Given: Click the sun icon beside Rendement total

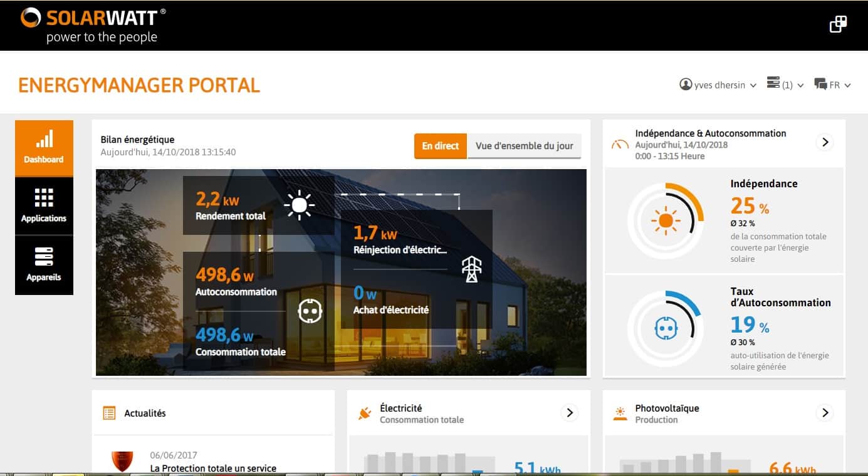Looking at the screenshot, I should tap(299, 205).
